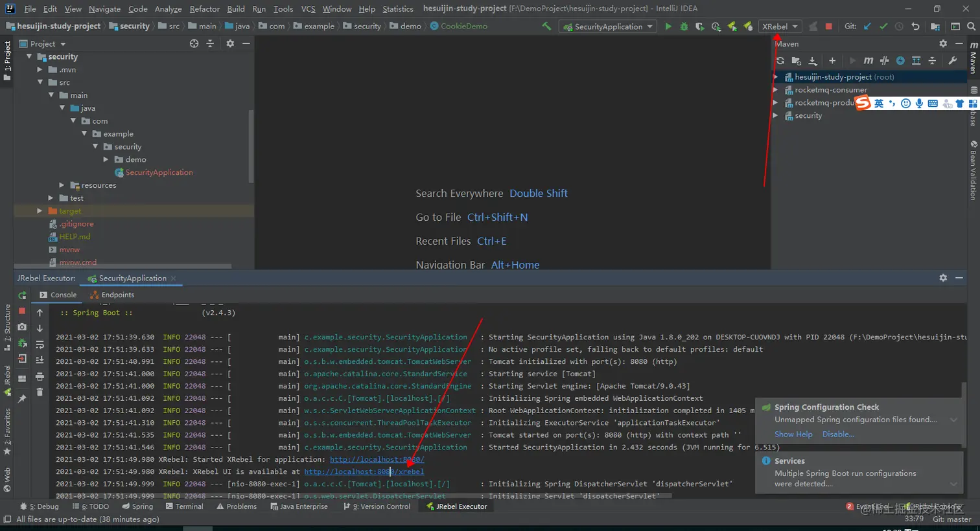The height and width of the screenshot is (531, 980).
Task: Click the camera thread dump icon
Action: click(22, 327)
